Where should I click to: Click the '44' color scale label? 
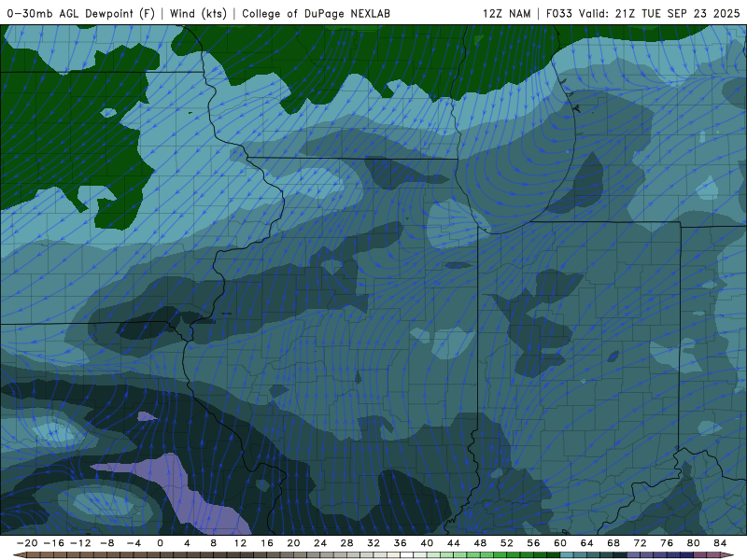(x=454, y=543)
